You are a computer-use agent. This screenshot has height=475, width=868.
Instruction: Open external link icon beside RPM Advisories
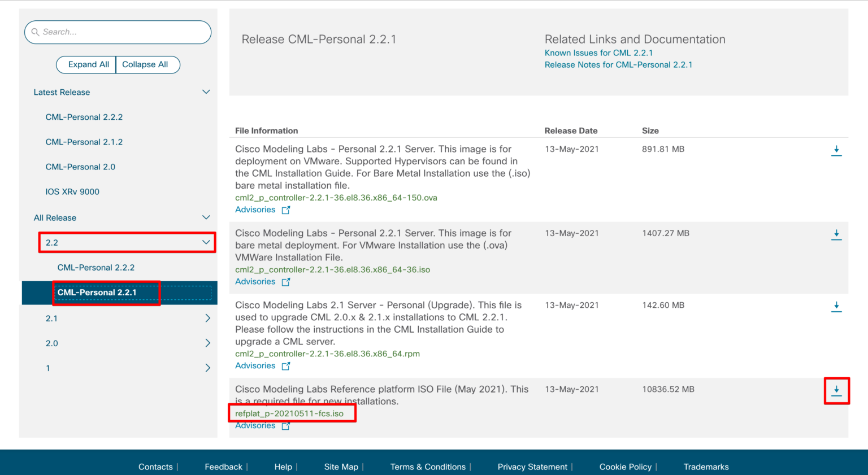(x=286, y=366)
